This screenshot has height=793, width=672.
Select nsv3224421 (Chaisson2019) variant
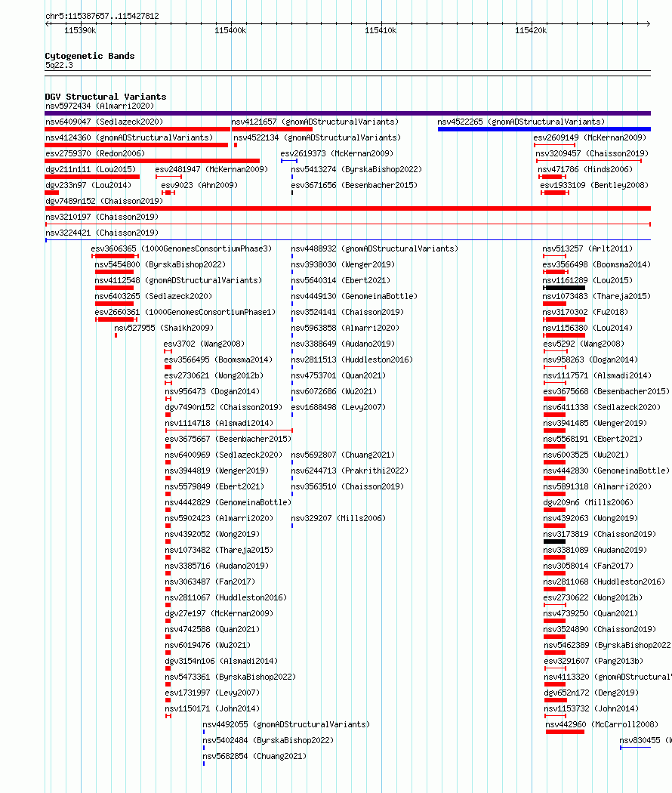pos(102,233)
